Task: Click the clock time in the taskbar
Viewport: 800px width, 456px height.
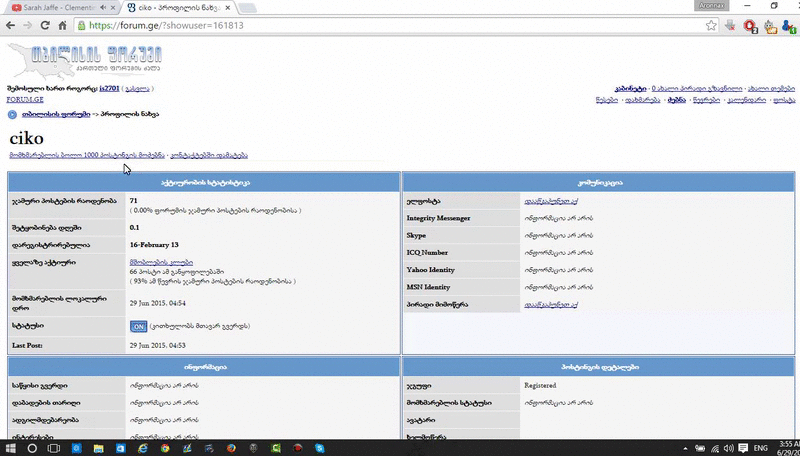Action: coord(789,444)
